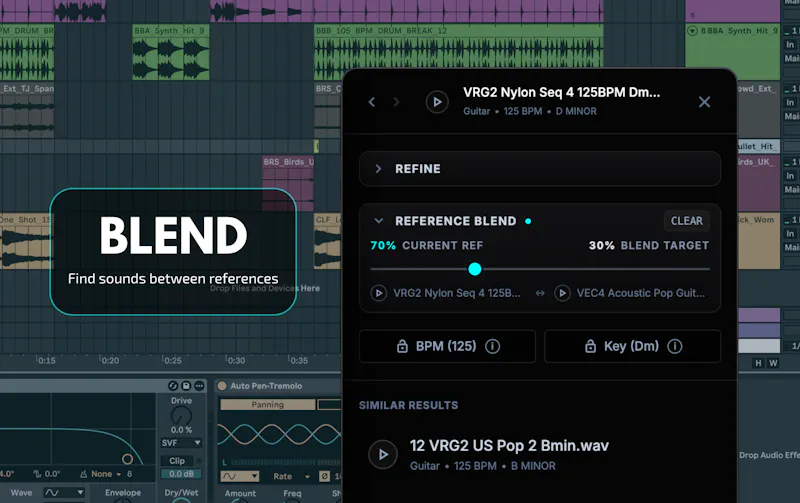Go to previous sound with back chevron
Image resolution: width=800 pixels, height=503 pixels.
pos(372,102)
